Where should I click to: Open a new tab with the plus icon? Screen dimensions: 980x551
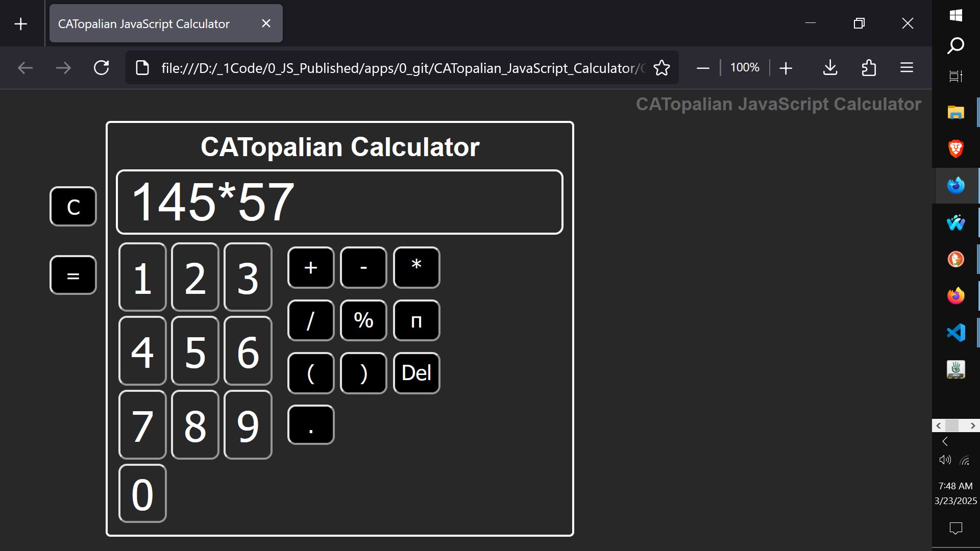point(21,24)
